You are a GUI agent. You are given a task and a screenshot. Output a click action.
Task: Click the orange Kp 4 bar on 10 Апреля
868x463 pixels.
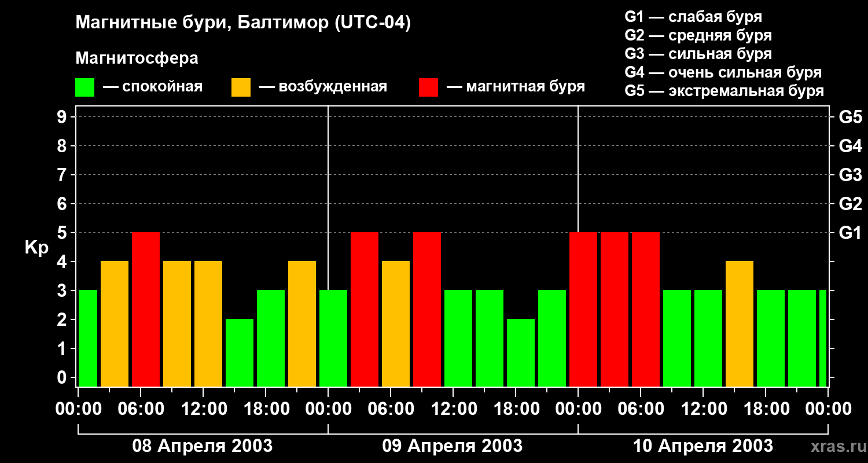(740, 324)
